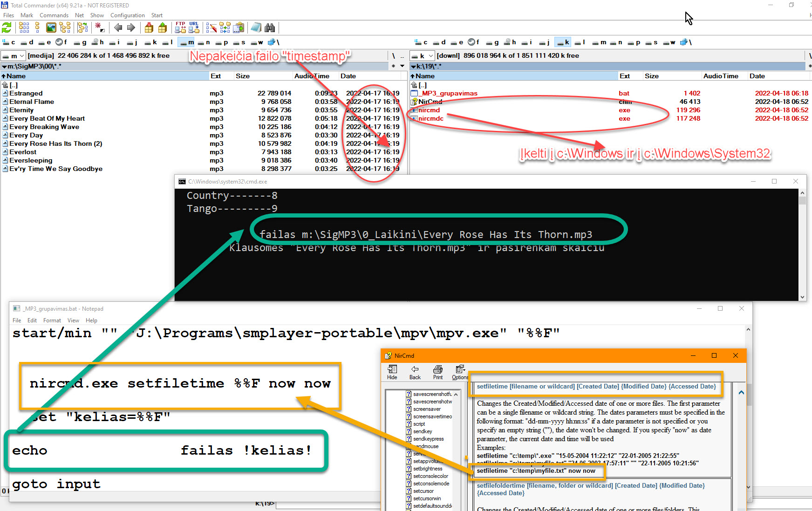Open the binoculars Search files icon
This screenshot has width=812, height=511.
[x=270, y=28]
